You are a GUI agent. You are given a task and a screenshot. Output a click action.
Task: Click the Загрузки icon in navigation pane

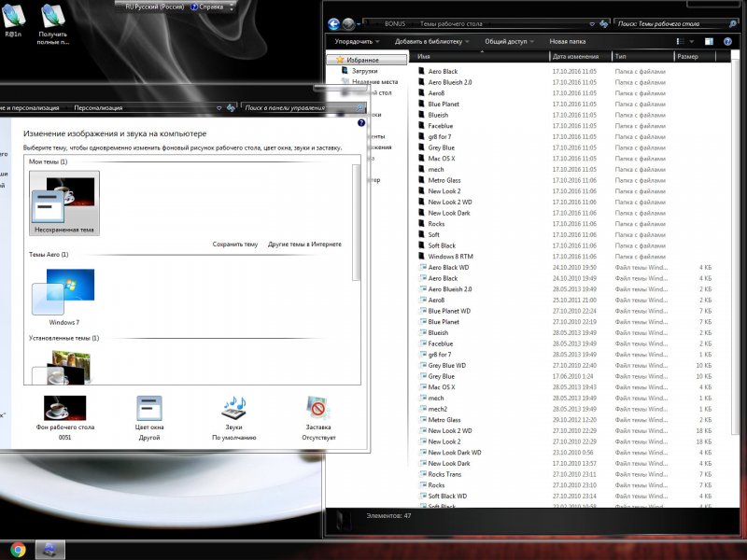345,71
